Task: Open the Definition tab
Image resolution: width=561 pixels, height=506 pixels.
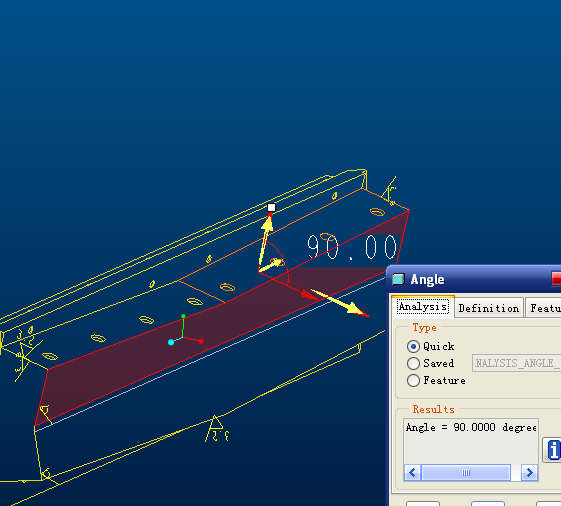Action: 489,308
